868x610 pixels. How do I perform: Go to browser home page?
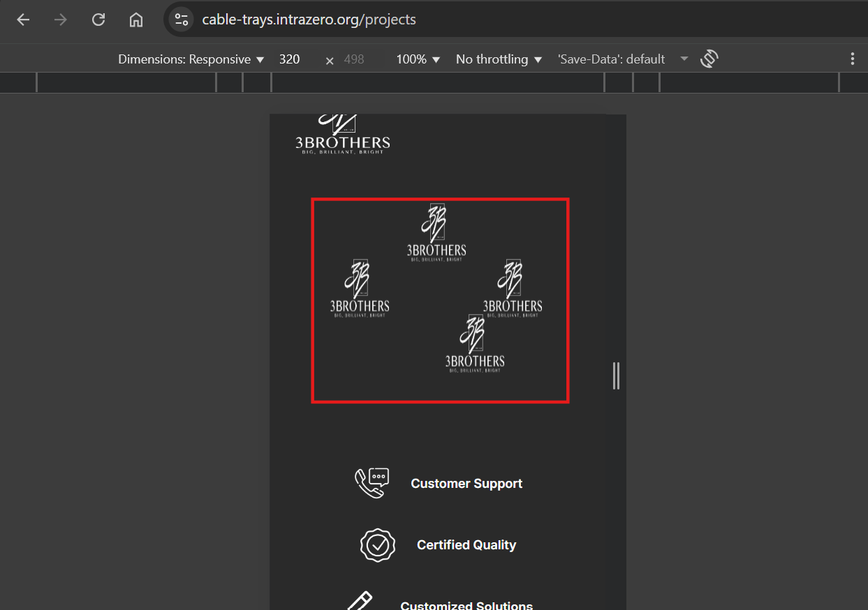click(136, 20)
